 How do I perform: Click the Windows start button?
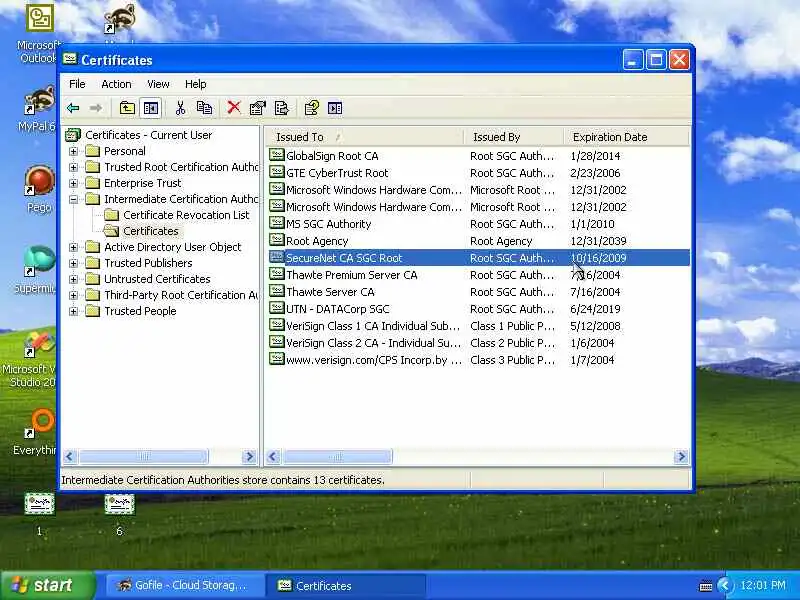(x=47, y=585)
